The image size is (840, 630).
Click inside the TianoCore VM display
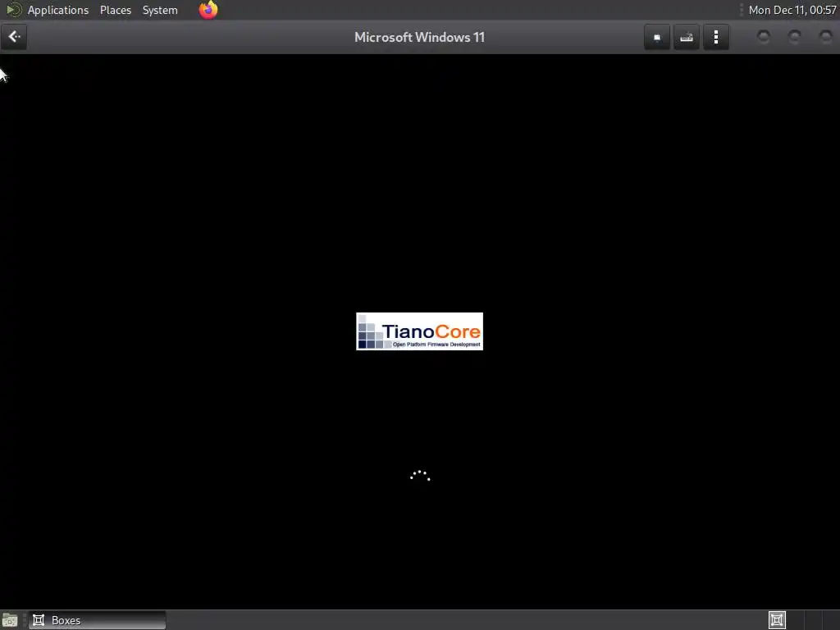[x=419, y=331]
